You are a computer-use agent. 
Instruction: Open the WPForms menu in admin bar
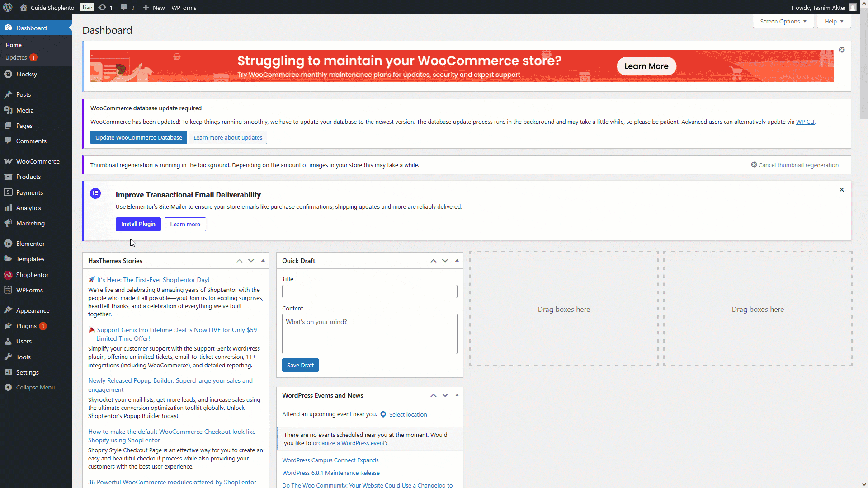184,7
